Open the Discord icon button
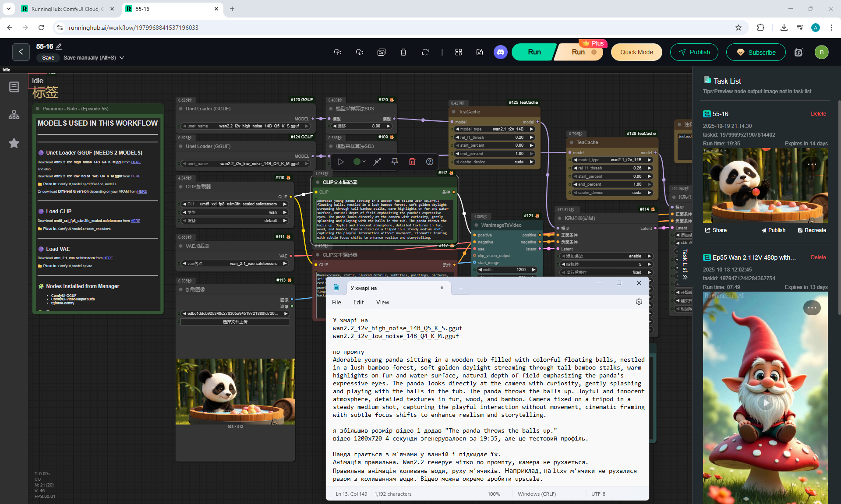 coord(501,52)
